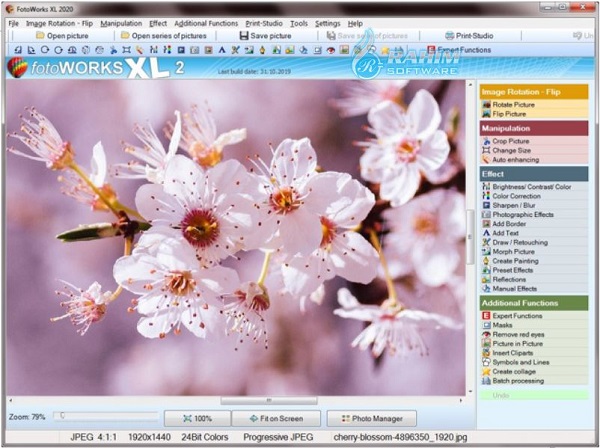Open the Tools menu
Viewport: 600px width, 448px height.
click(x=299, y=23)
